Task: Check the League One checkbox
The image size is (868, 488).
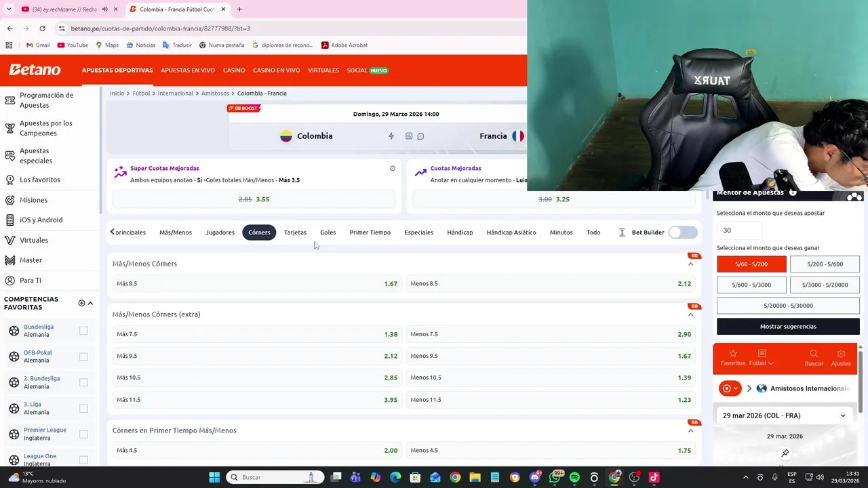Action: click(83, 460)
